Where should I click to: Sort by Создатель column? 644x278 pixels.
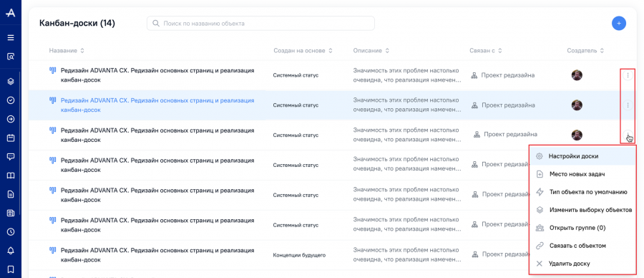[x=585, y=51]
